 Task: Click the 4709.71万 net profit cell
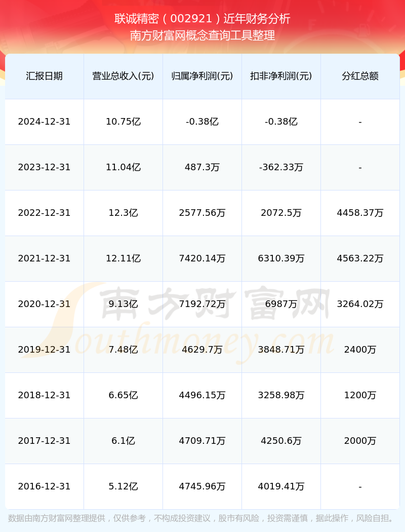point(202,441)
